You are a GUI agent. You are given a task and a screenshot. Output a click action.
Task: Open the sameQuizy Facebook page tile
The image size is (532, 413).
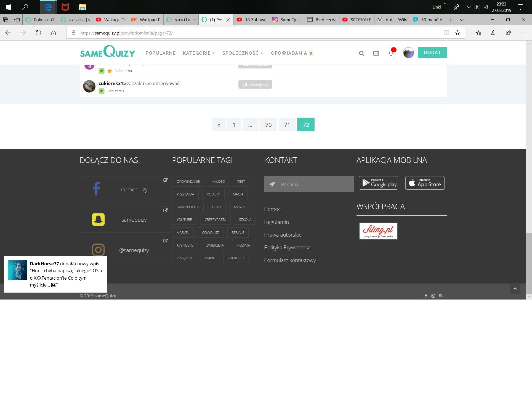pos(124,189)
